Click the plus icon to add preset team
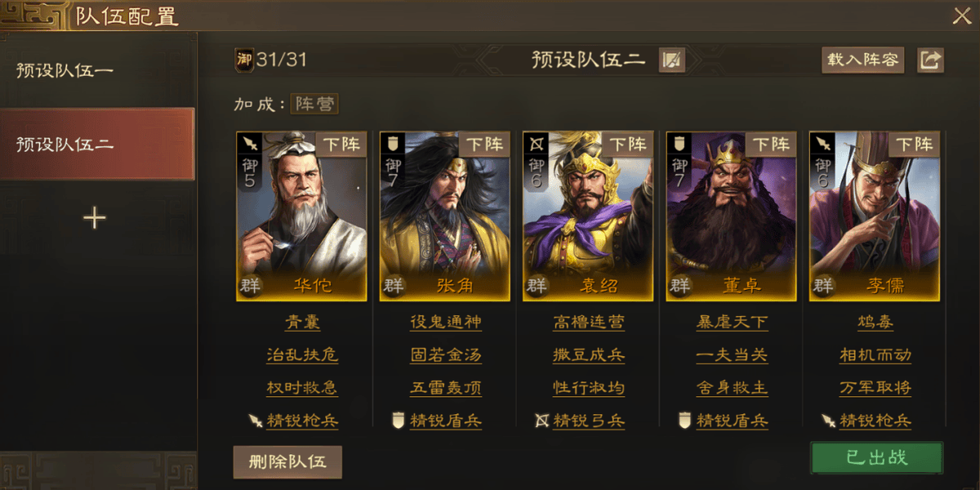980x490 pixels. tap(96, 218)
